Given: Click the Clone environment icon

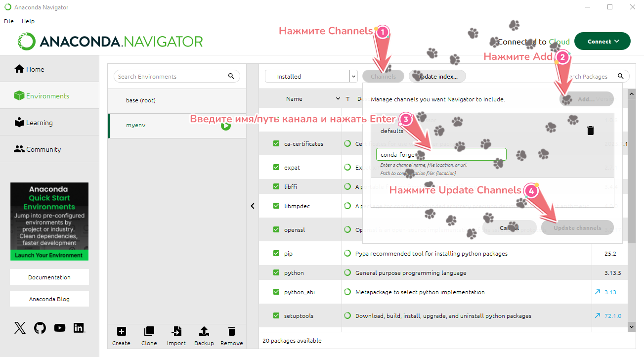Looking at the screenshot, I should (x=149, y=332).
